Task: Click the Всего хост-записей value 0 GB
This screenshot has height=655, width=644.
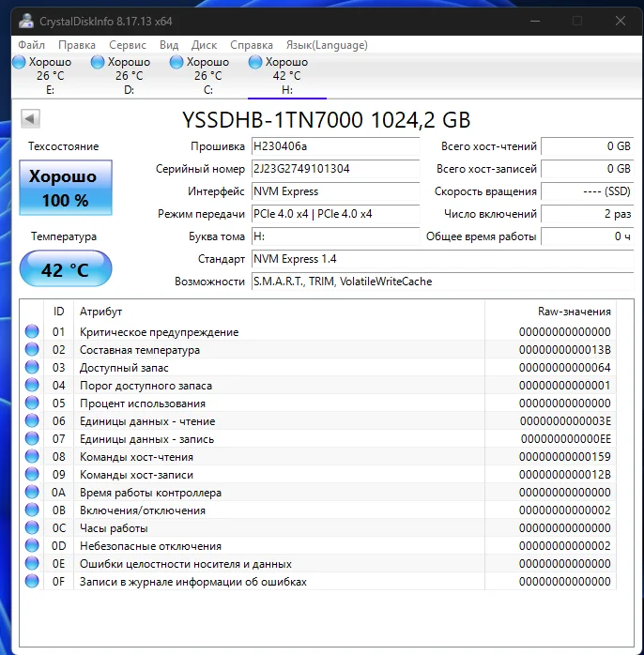Action: tap(587, 169)
